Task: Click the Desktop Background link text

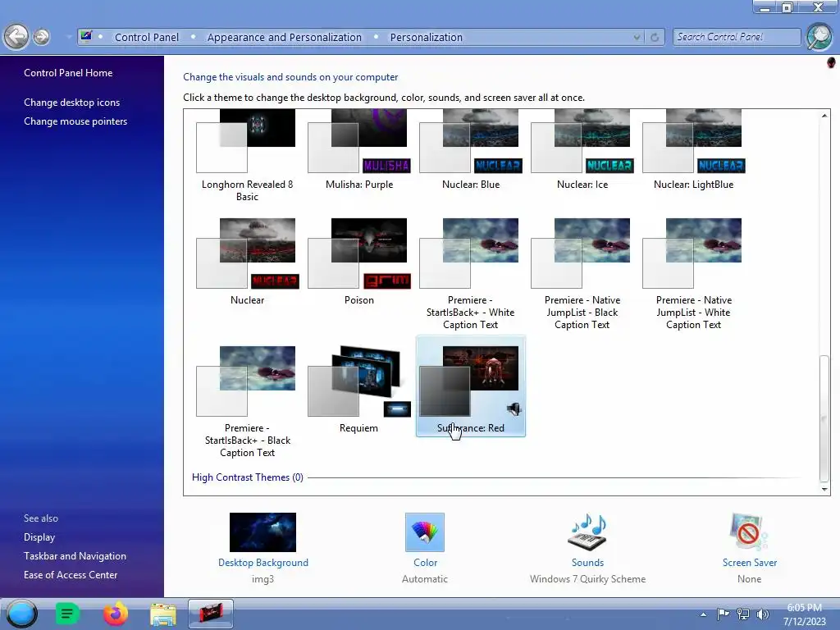Action: [263, 563]
